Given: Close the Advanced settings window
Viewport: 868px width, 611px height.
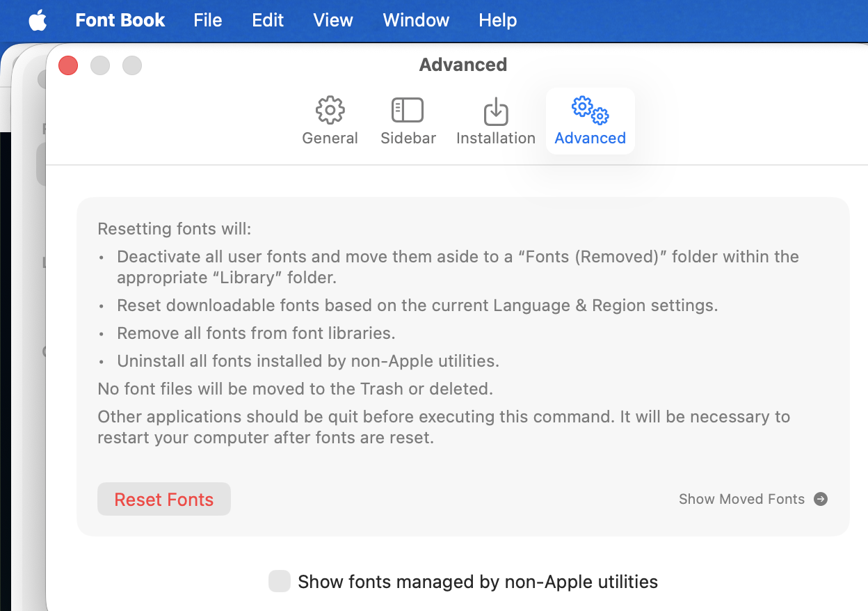Looking at the screenshot, I should pyautogui.click(x=68, y=65).
